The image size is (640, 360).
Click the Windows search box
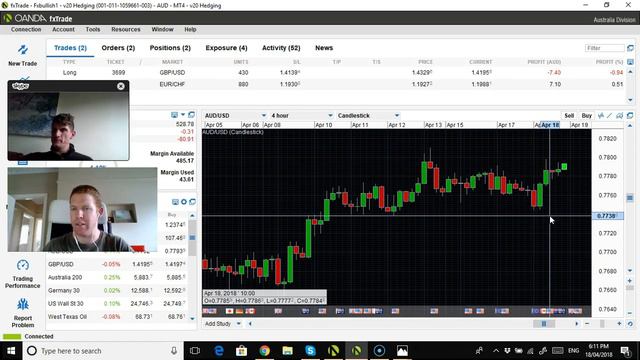click(102, 351)
